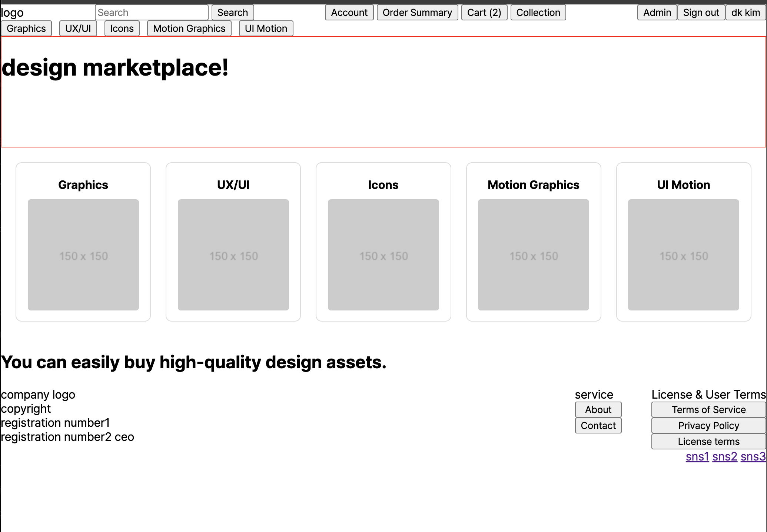Open the License terms button
This screenshot has height=532, width=767.
[708, 442]
